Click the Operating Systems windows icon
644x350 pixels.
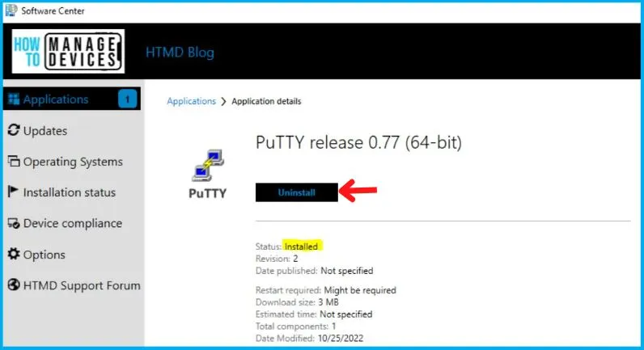tap(14, 161)
